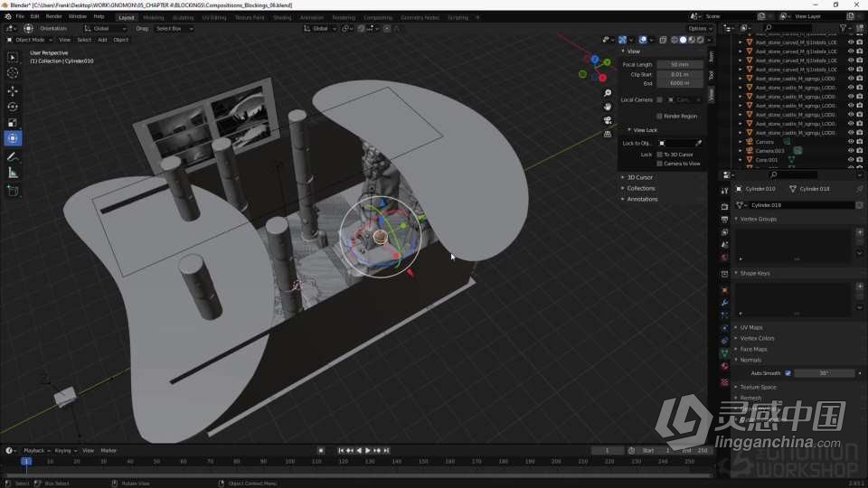Open the timeline Keying menu
The image size is (868, 488).
coord(65,450)
